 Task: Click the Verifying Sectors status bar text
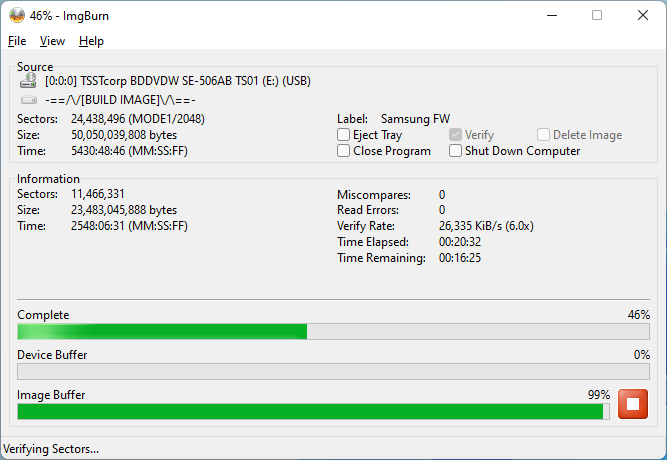(x=52, y=449)
